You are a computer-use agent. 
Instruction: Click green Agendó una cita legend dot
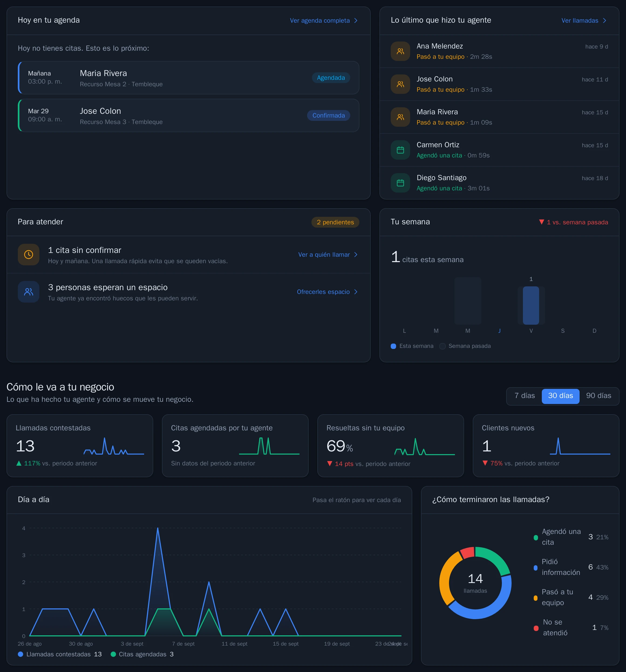[536, 537]
